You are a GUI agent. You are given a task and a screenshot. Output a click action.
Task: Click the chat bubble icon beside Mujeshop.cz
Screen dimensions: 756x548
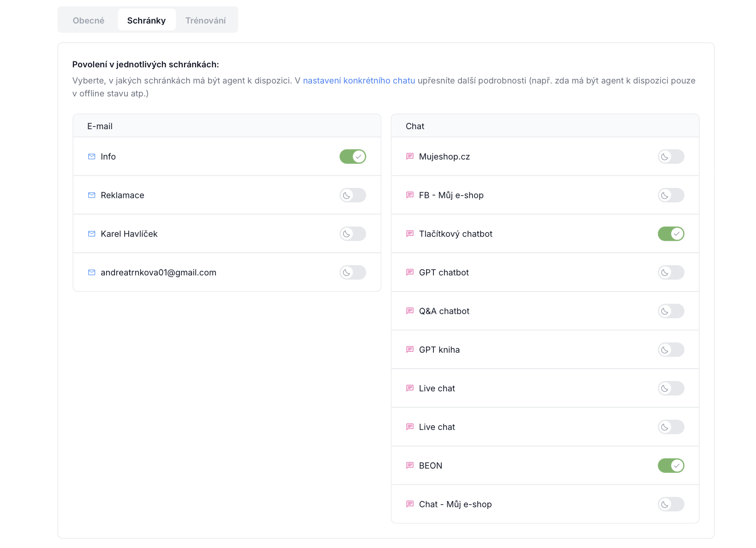(410, 156)
